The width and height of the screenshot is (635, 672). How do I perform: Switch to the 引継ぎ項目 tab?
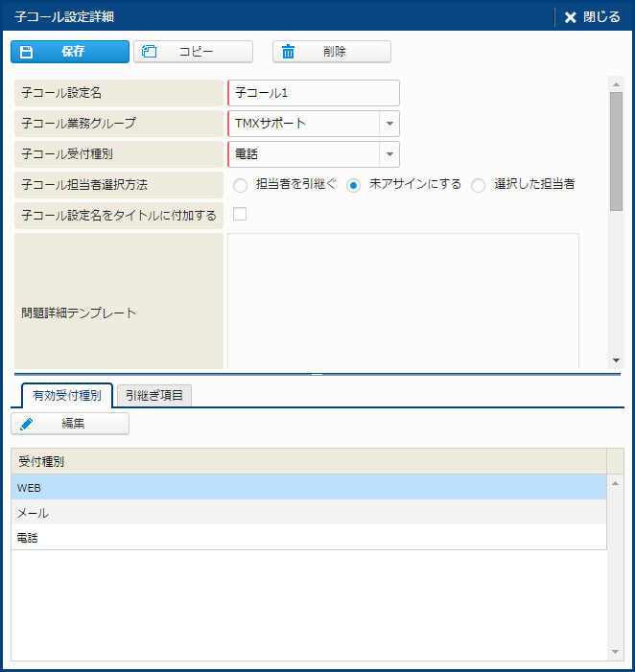pos(154,395)
